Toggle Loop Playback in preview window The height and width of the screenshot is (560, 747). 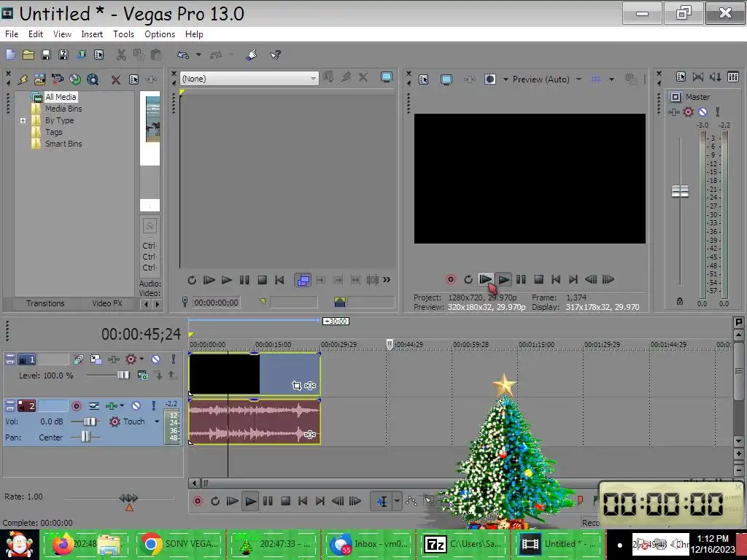(468, 279)
